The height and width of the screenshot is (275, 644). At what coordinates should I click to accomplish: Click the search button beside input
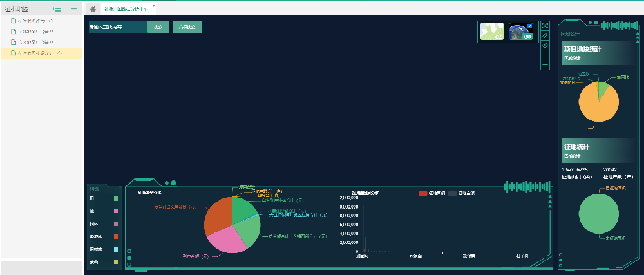point(158,26)
